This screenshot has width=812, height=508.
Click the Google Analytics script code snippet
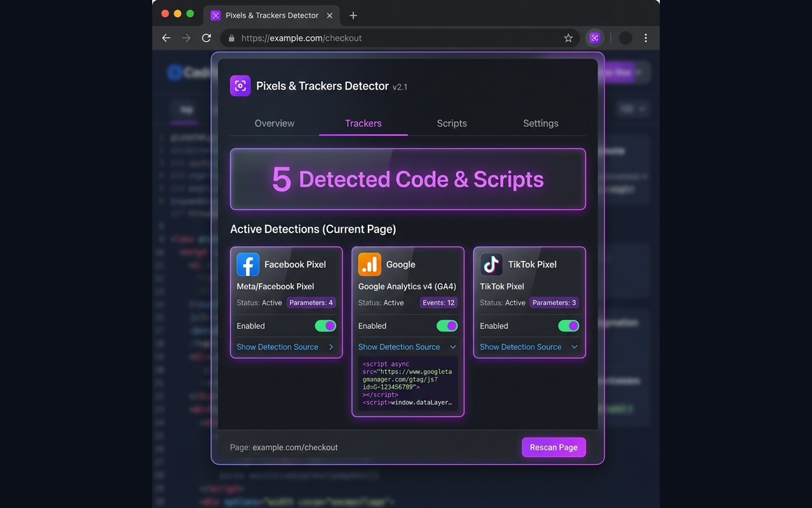(408, 384)
